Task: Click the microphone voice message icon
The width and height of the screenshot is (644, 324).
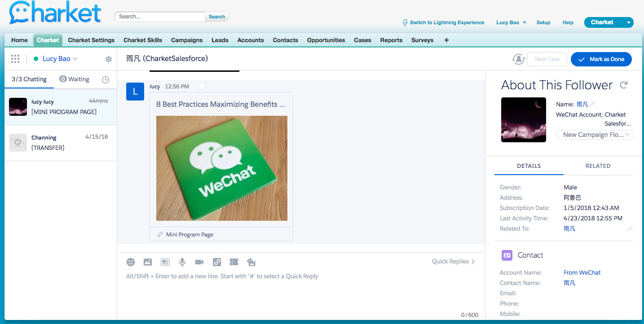Action: (x=182, y=262)
